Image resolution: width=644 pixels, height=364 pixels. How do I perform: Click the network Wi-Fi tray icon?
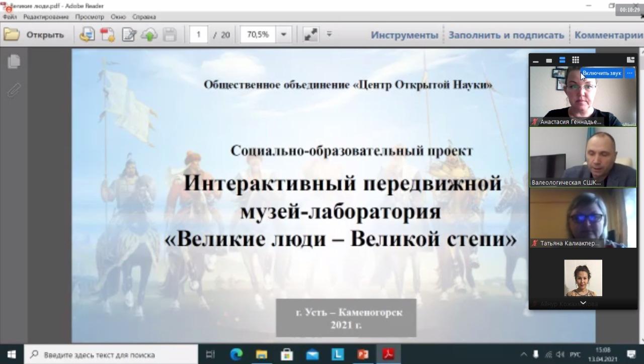pos(548,354)
